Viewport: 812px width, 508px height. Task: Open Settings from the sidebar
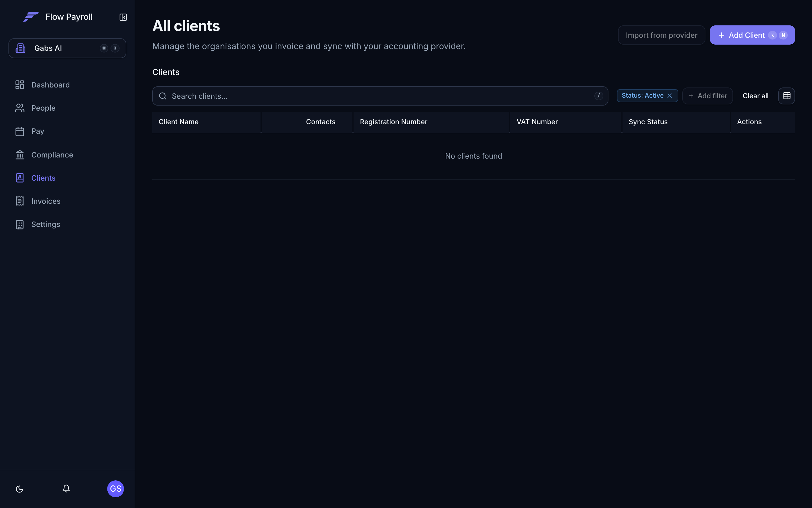tap(46, 224)
